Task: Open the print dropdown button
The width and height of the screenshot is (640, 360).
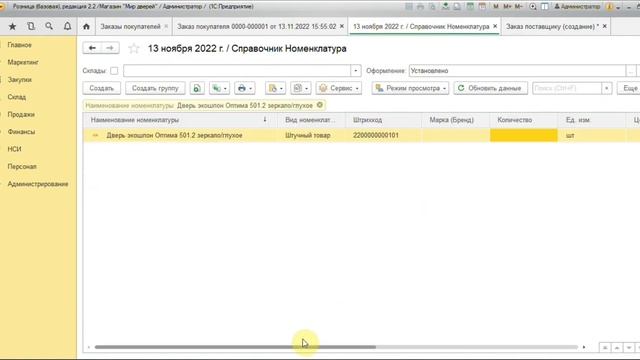Action: [x=244, y=88]
